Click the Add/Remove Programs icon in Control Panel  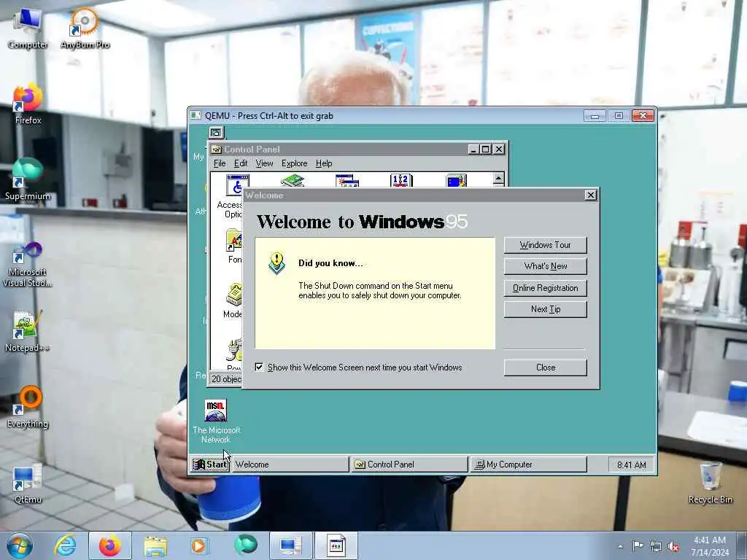292,181
